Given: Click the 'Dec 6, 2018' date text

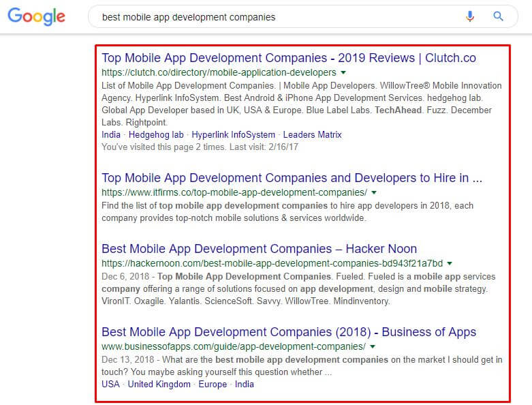Looking at the screenshot, I should 125,276.
